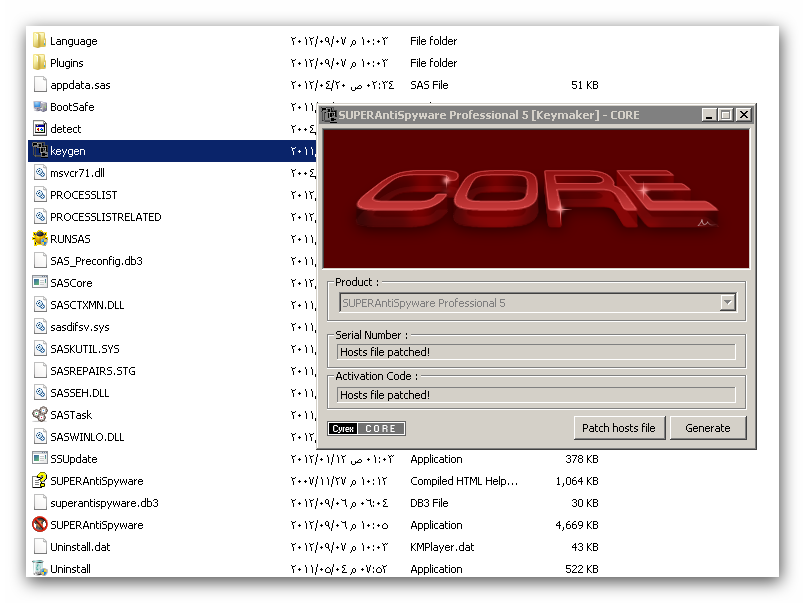Select the file name 'Plugins'

(67, 63)
